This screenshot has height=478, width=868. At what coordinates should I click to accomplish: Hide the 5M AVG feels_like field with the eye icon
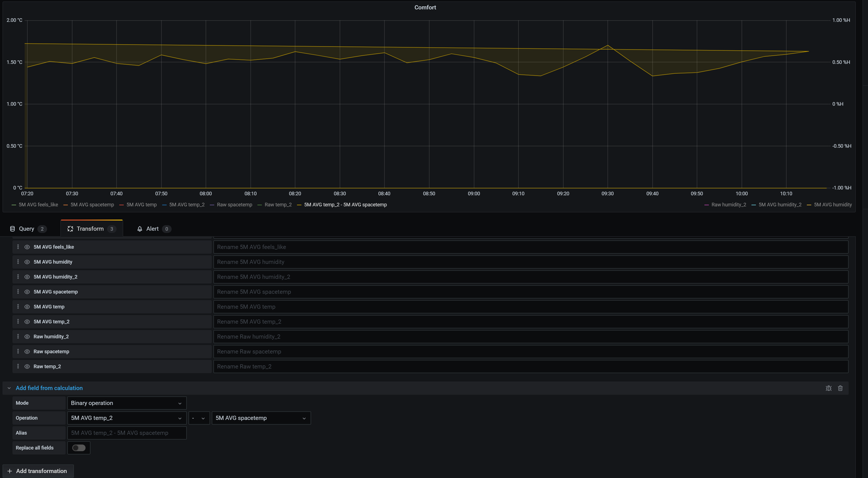(27, 246)
